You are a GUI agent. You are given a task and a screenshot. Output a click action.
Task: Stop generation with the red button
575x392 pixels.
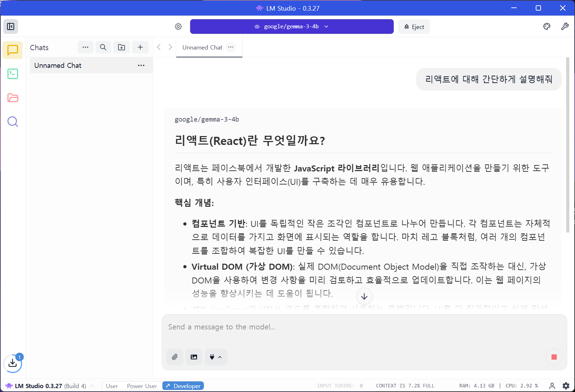tap(554, 357)
